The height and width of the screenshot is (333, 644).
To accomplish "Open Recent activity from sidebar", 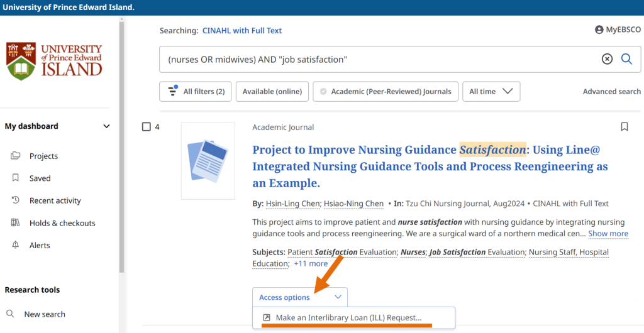I will coord(55,200).
